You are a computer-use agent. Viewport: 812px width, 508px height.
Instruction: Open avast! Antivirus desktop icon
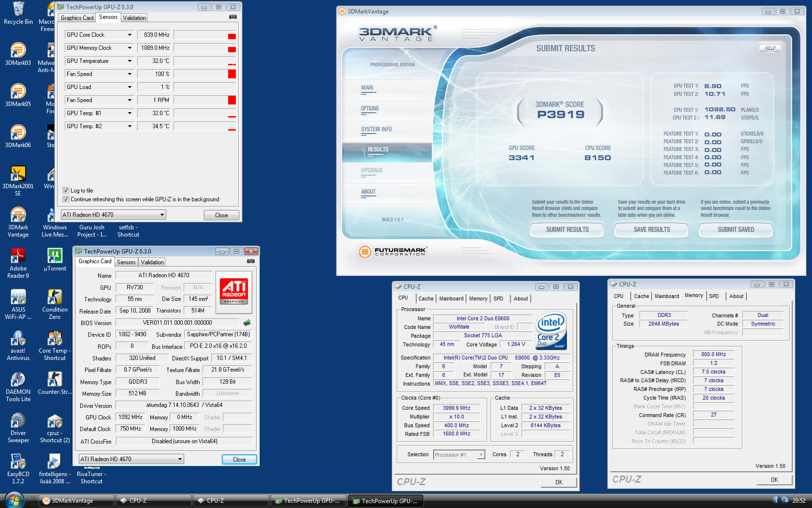tap(18, 345)
